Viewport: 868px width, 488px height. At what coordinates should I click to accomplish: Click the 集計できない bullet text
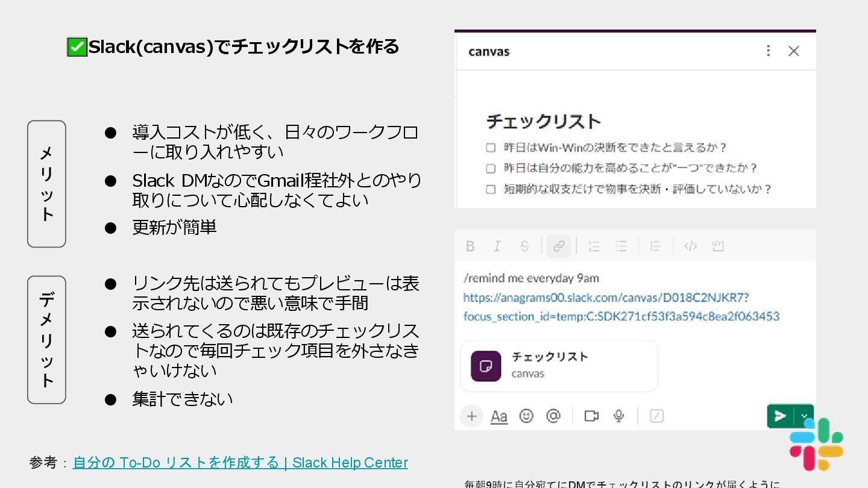[x=182, y=399]
